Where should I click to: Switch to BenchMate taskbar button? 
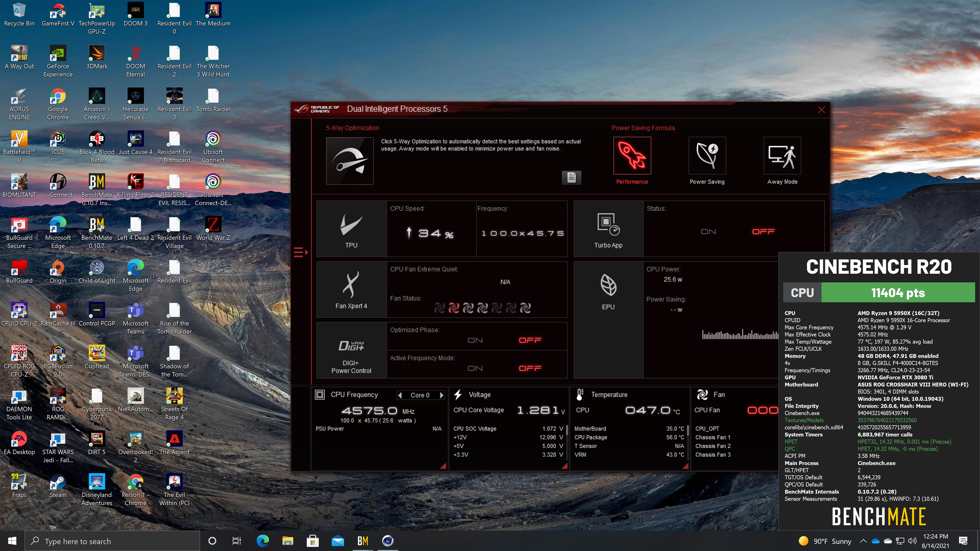(363, 541)
